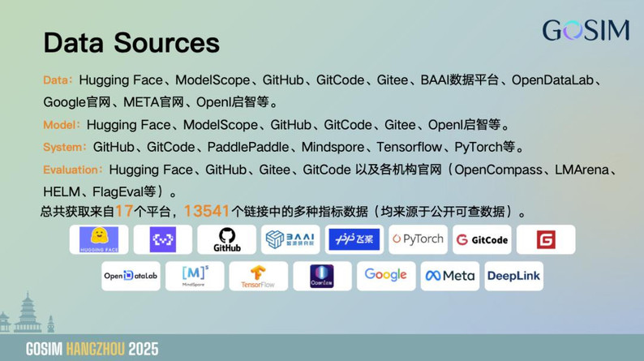Select the OpenDataLab logo tile
The height and width of the screenshot is (361, 644).
click(130, 276)
